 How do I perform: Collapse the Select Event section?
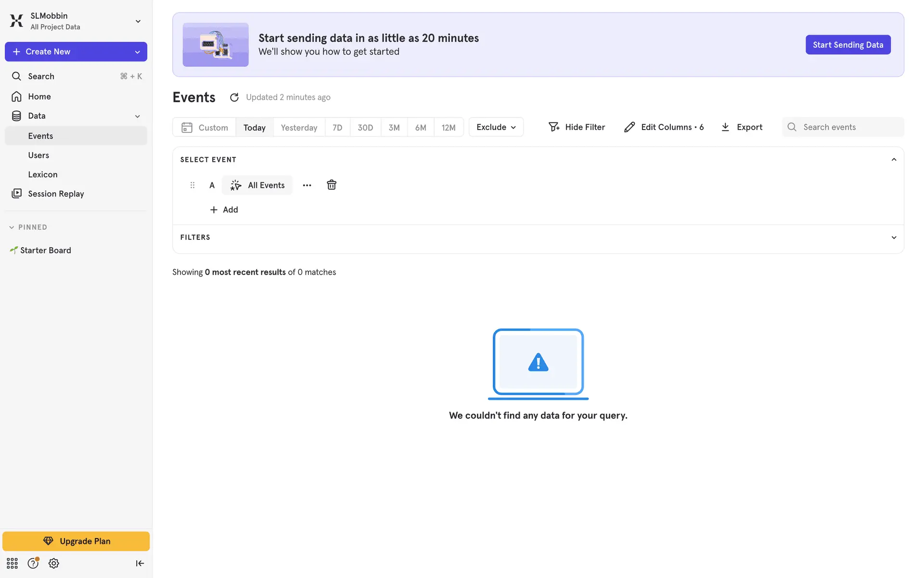(x=894, y=159)
